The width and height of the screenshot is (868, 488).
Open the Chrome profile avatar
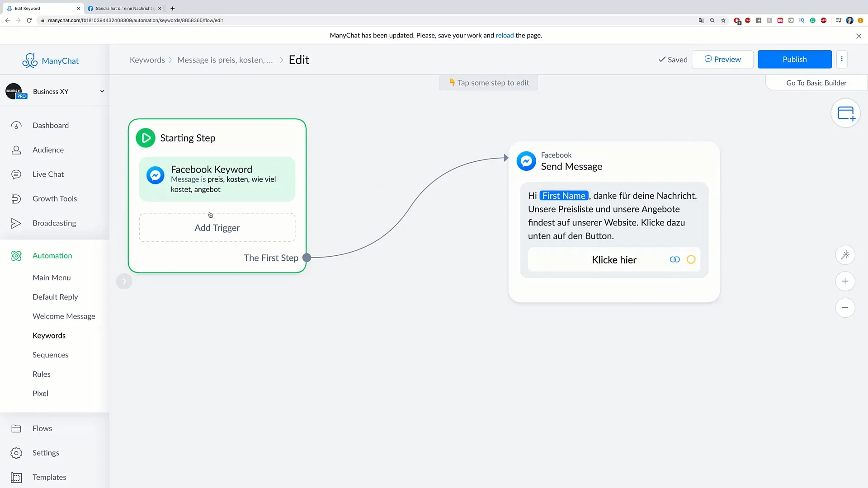pyautogui.click(x=849, y=20)
